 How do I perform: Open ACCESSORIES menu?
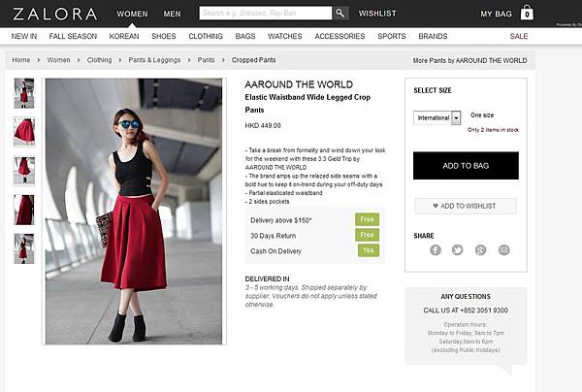[x=339, y=36]
